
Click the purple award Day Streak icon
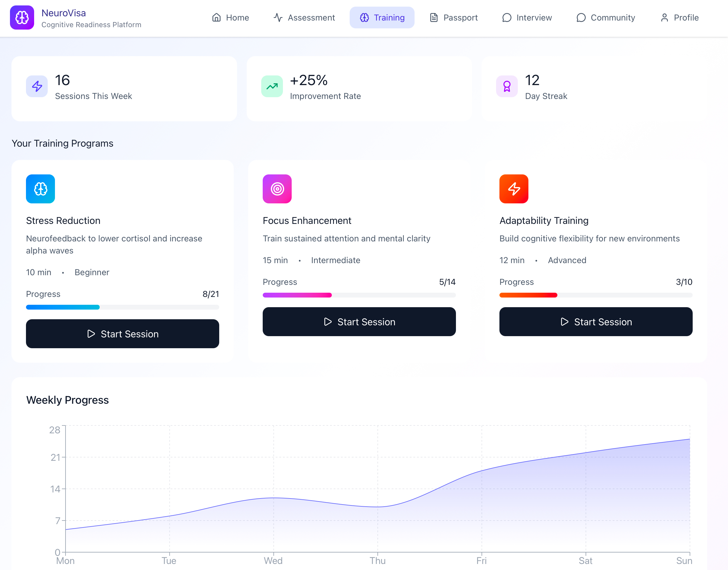[x=507, y=86]
